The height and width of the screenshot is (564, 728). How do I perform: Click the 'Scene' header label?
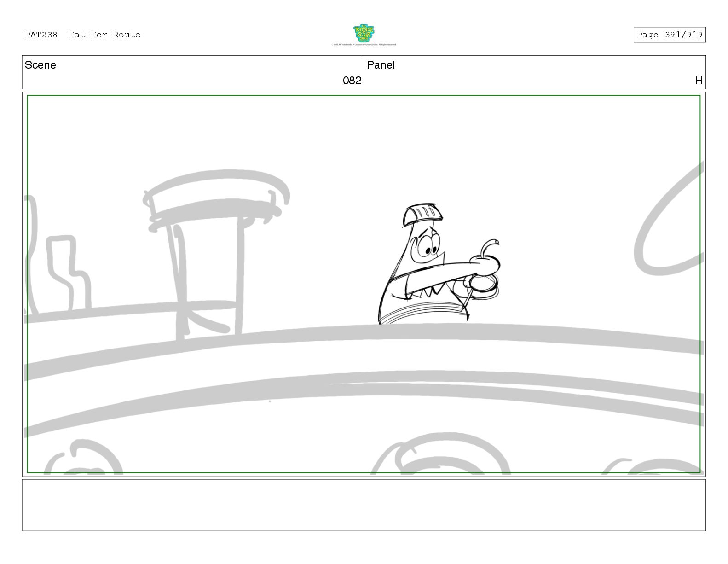coord(40,65)
